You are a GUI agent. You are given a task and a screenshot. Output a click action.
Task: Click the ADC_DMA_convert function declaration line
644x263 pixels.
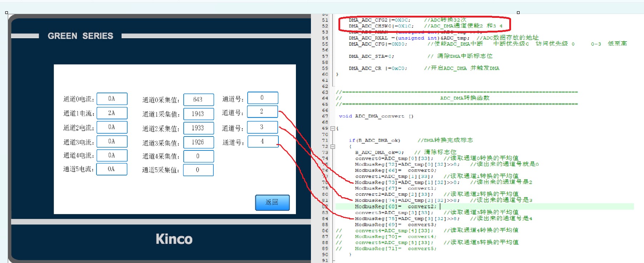[x=376, y=116]
